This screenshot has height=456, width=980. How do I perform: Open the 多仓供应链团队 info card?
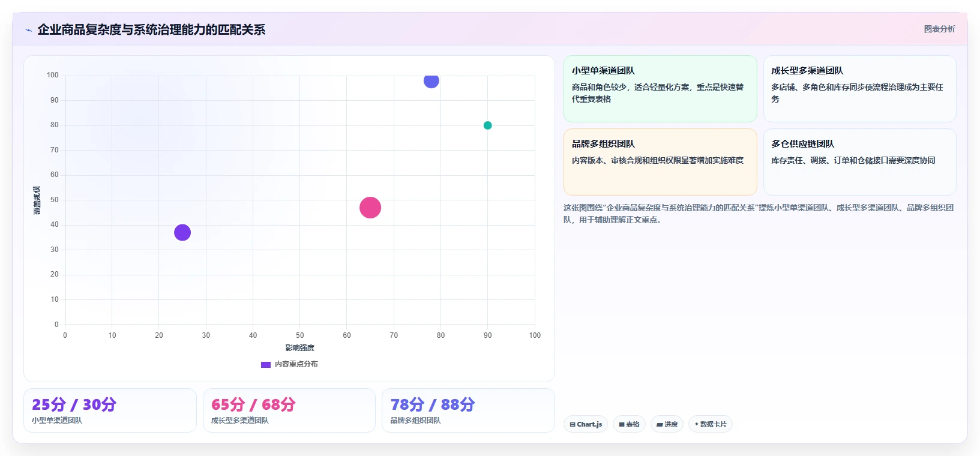click(859, 162)
